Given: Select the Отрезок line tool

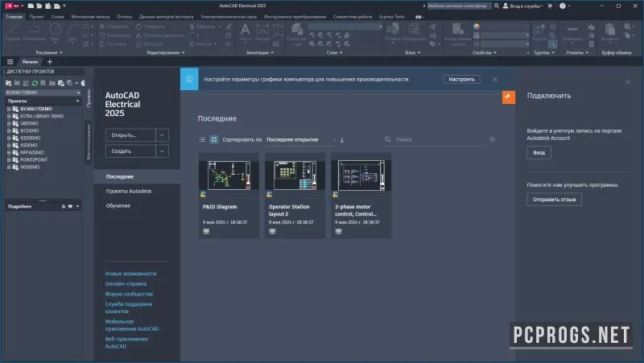Looking at the screenshot, I should point(11,32).
